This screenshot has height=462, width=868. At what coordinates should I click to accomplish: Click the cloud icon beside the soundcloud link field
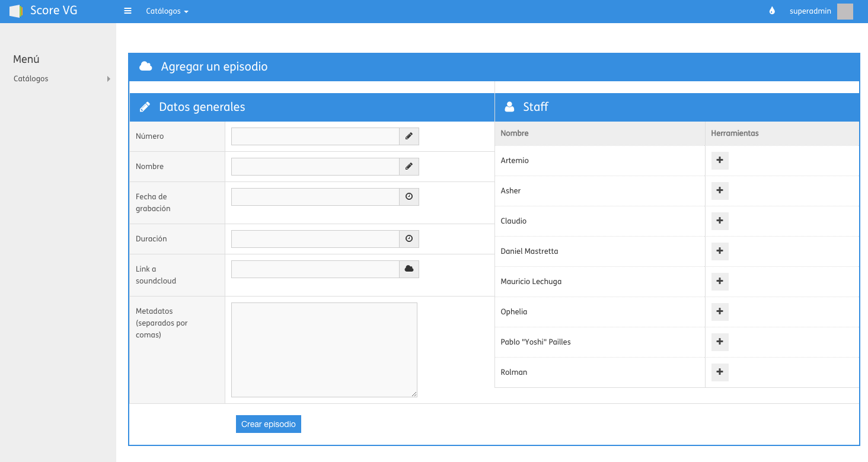pyautogui.click(x=409, y=269)
